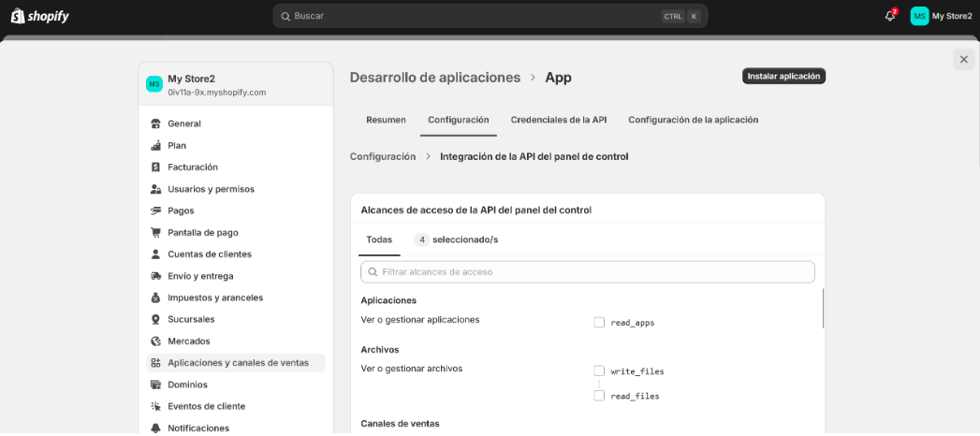The width and height of the screenshot is (980, 436).
Task: Enable the read_apps checkbox
Action: [599, 322]
